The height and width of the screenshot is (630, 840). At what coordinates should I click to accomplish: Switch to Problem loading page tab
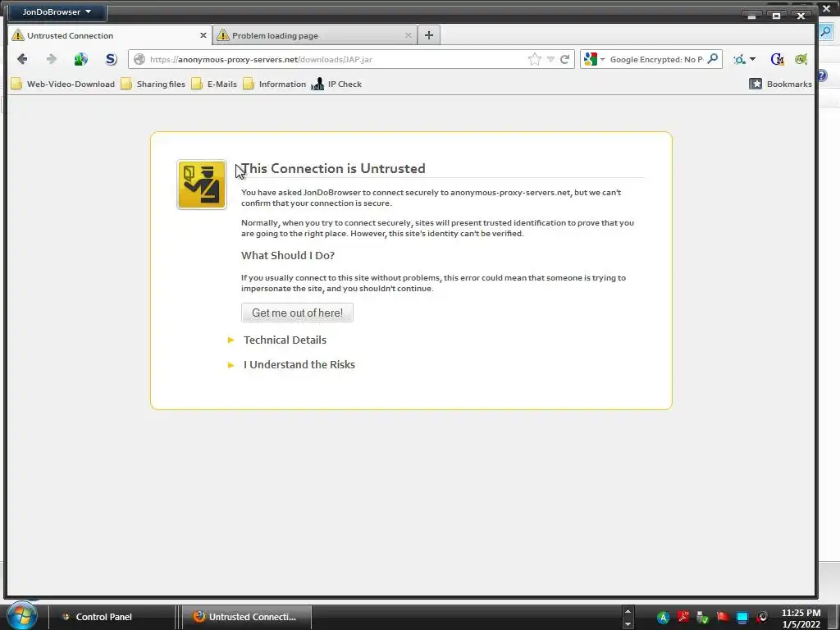click(x=315, y=35)
